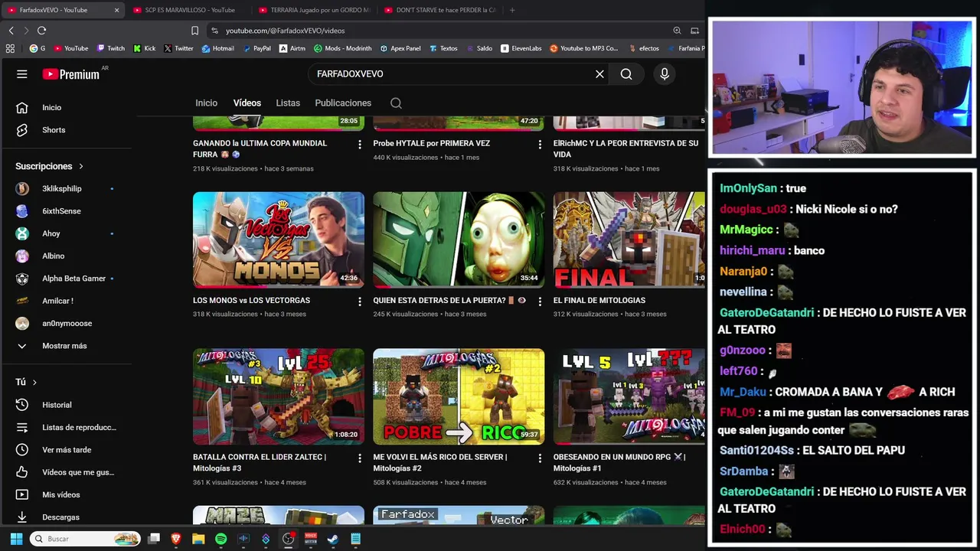Image resolution: width=980 pixels, height=551 pixels.
Task: Open zoom magnifier in the address bar
Action: [x=677, y=31]
